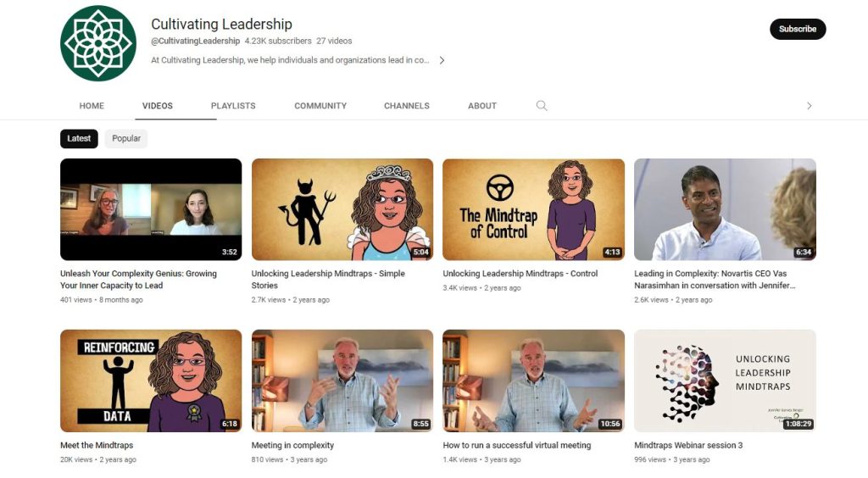Sort videos by Latest chip
Screen dimensions: 868x478
(x=79, y=138)
